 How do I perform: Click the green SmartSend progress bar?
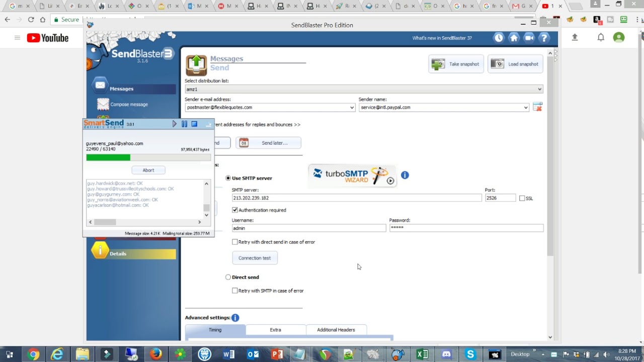[x=108, y=157]
